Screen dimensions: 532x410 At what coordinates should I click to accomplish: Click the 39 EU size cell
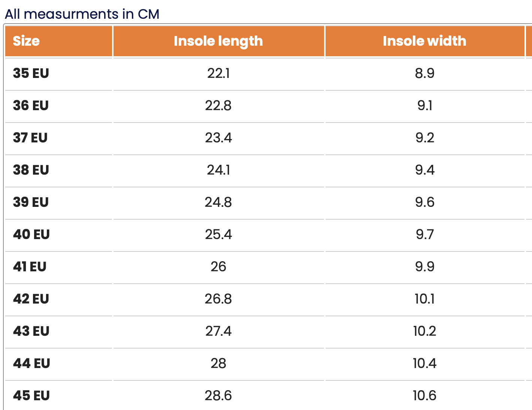(x=31, y=202)
